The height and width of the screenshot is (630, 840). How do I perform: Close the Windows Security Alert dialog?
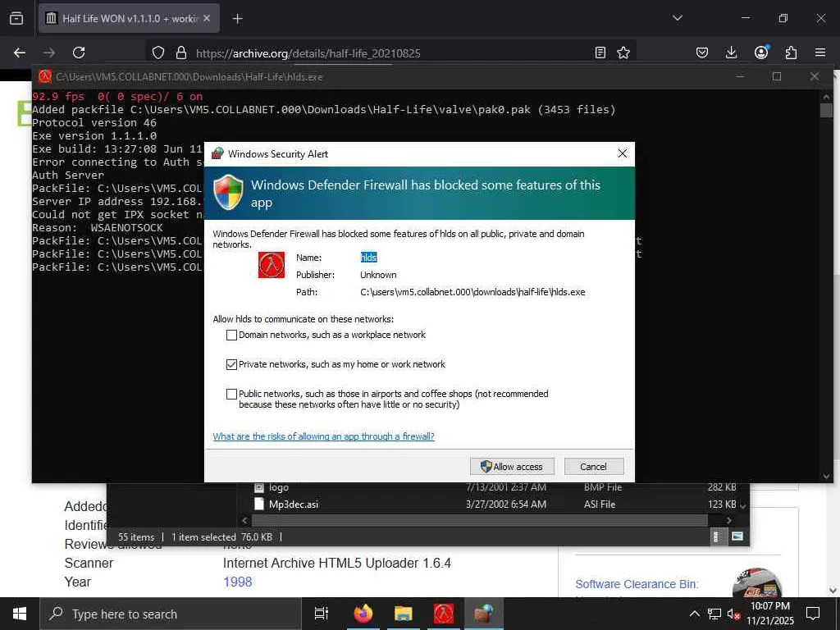click(x=622, y=153)
